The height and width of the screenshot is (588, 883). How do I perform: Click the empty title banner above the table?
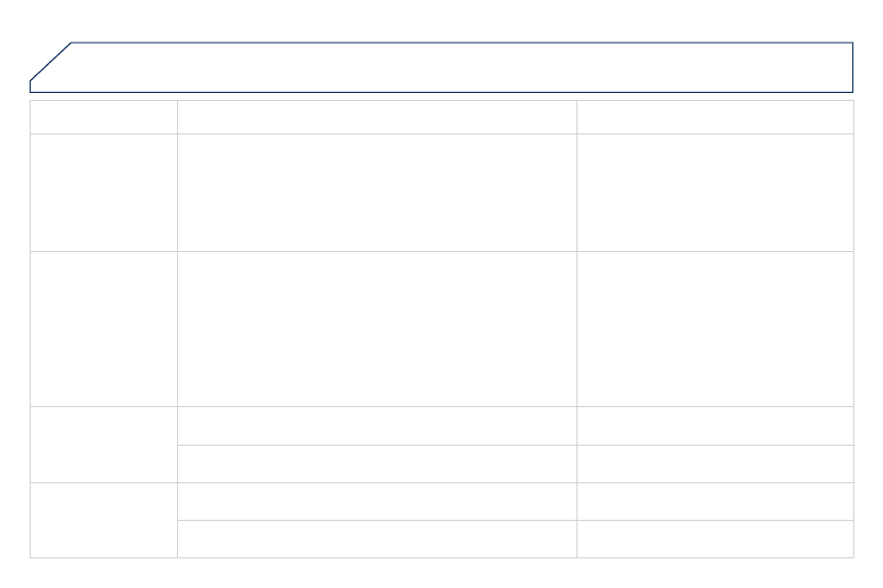tap(441, 67)
